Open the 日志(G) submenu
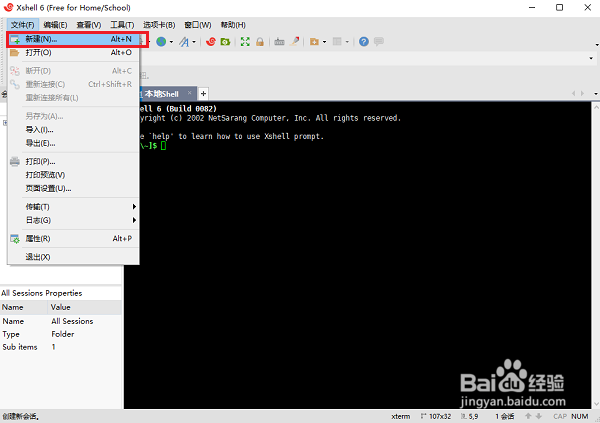The height and width of the screenshot is (423, 600). coord(73,220)
